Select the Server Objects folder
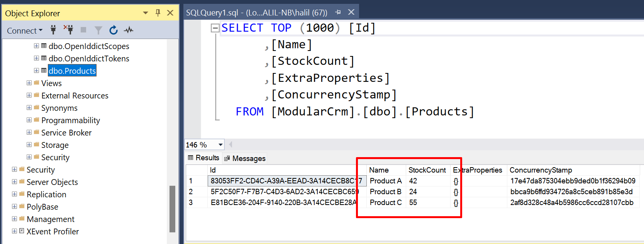This screenshot has height=244, width=644. pos(52,182)
